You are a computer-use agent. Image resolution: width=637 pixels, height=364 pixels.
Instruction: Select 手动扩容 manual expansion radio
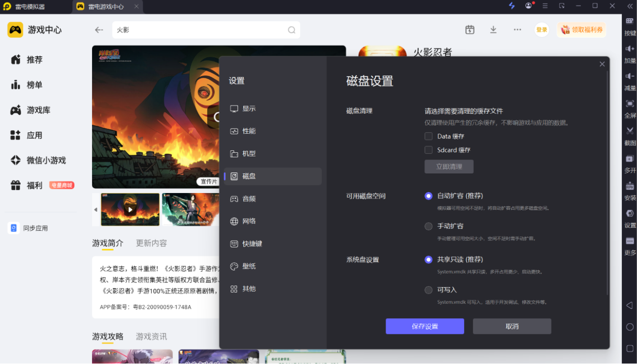pyautogui.click(x=428, y=226)
